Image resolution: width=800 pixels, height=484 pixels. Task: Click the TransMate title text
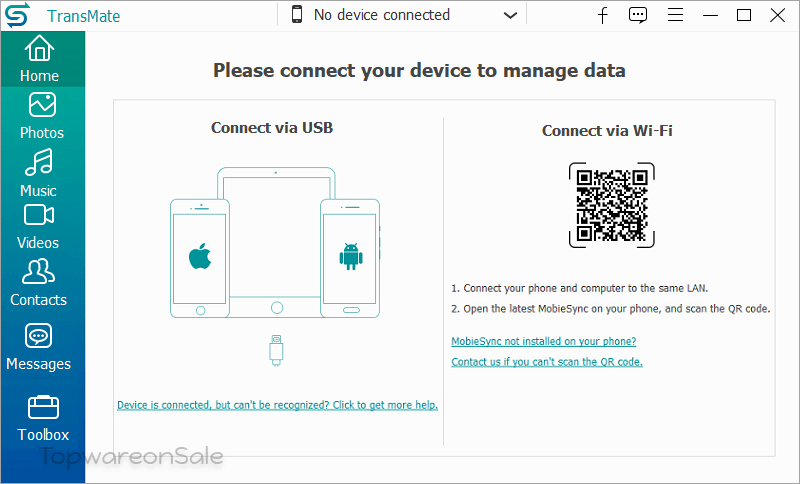click(84, 16)
